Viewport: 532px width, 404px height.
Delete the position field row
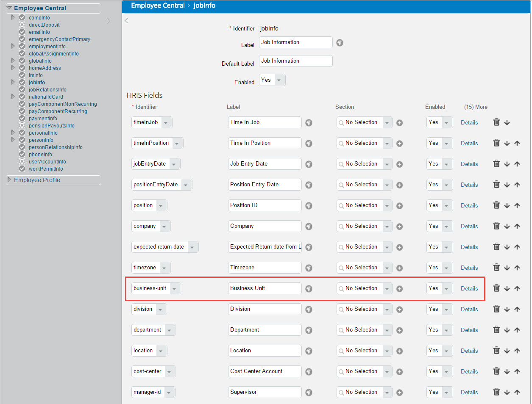496,205
